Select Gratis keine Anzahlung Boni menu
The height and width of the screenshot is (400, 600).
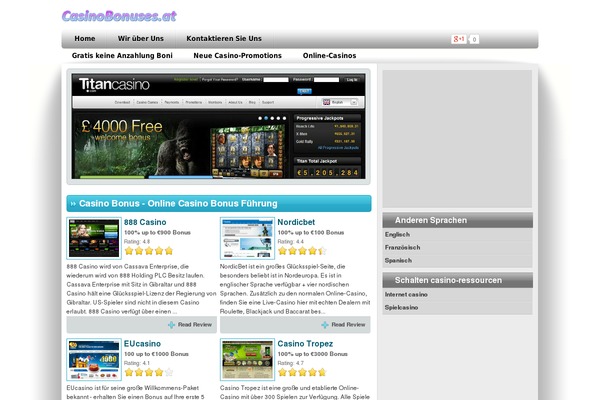coord(122,56)
